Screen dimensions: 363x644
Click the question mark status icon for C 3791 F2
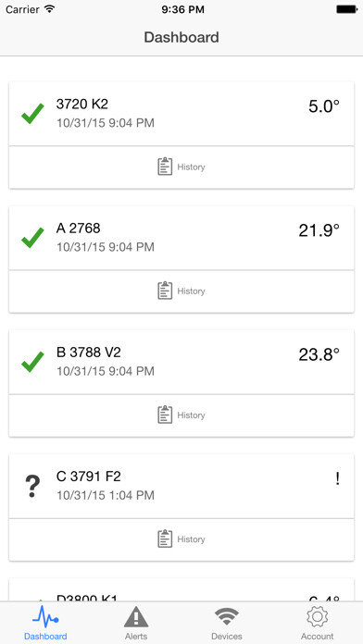(32, 487)
